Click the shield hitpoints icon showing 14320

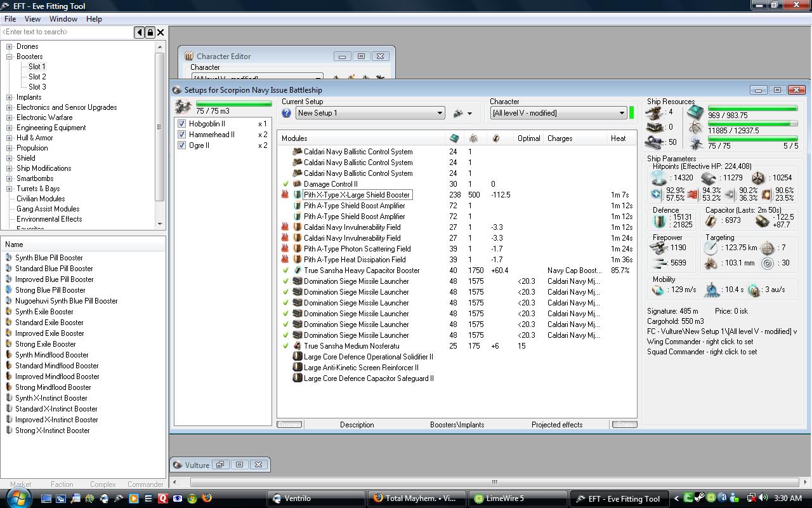pyautogui.click(x=659, y=178)
